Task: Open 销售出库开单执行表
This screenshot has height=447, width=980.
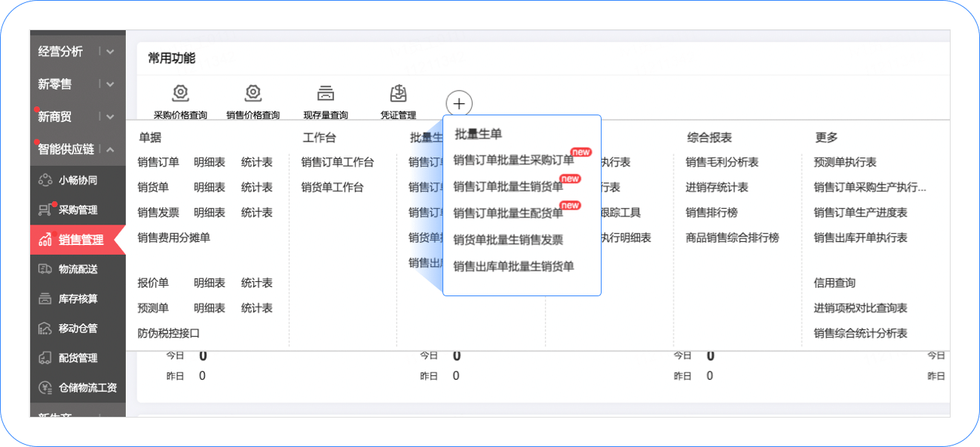Action: click(x=861, y=237)
